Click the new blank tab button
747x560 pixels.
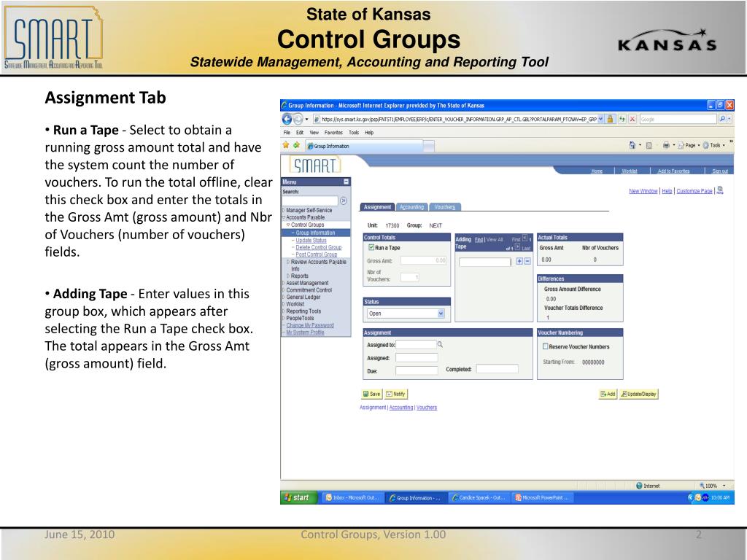coord(429,146)
